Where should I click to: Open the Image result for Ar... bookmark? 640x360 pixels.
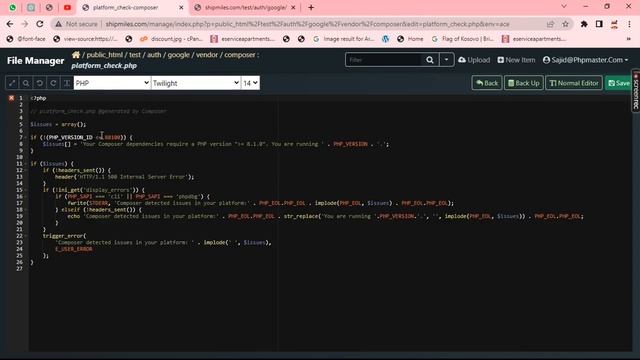click(x=344, y=39)
